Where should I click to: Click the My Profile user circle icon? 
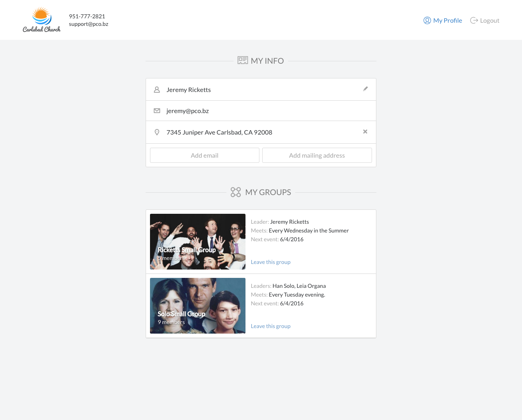pyautogui.click(x=427, y=20)
